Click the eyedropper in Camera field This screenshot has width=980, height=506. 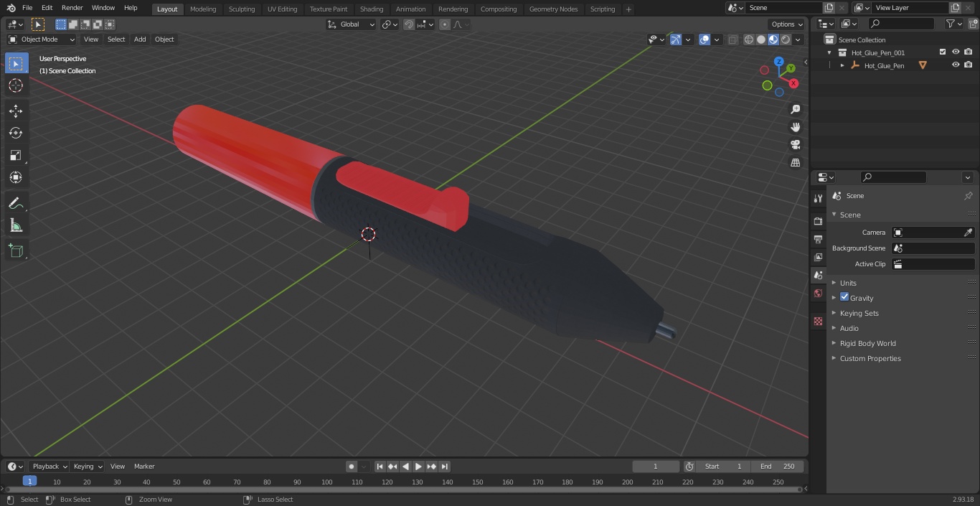tap(968, 233)
